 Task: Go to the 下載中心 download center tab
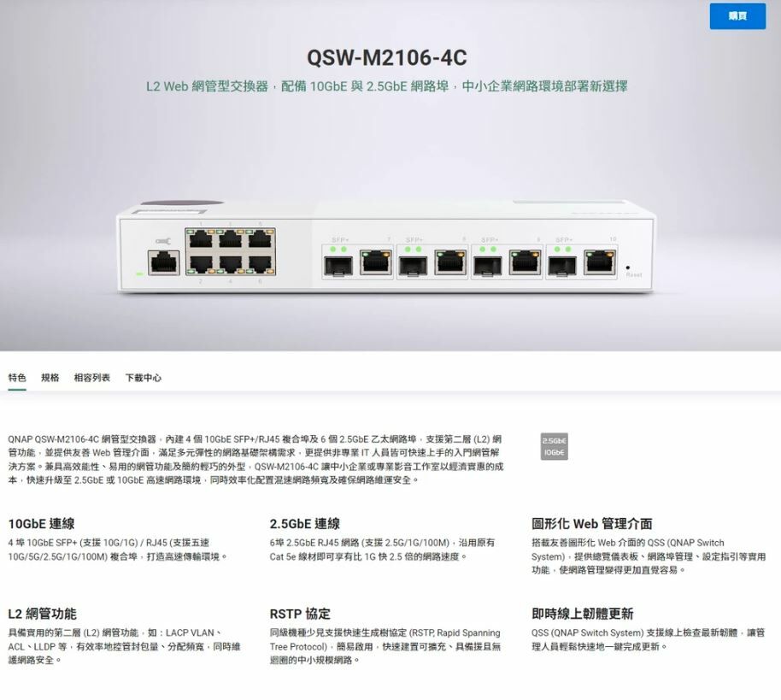coord(143,378)
